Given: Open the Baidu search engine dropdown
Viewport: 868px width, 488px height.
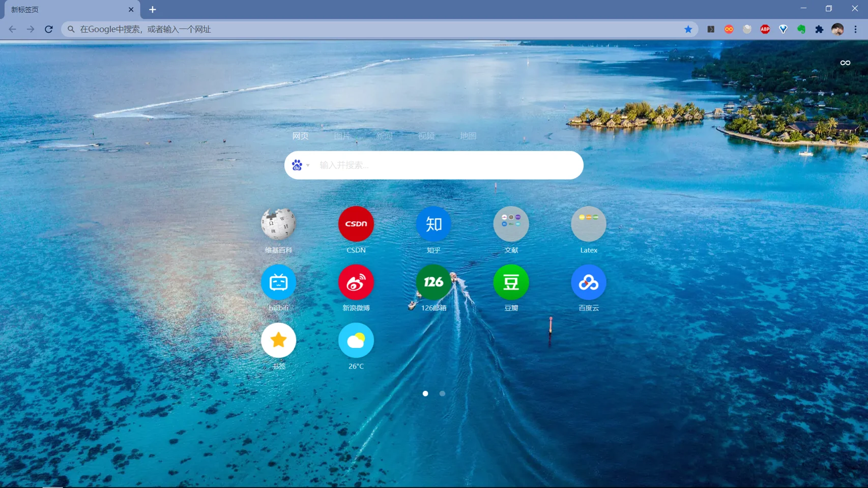Looking at the screenshot, I should tap(300, 165).
